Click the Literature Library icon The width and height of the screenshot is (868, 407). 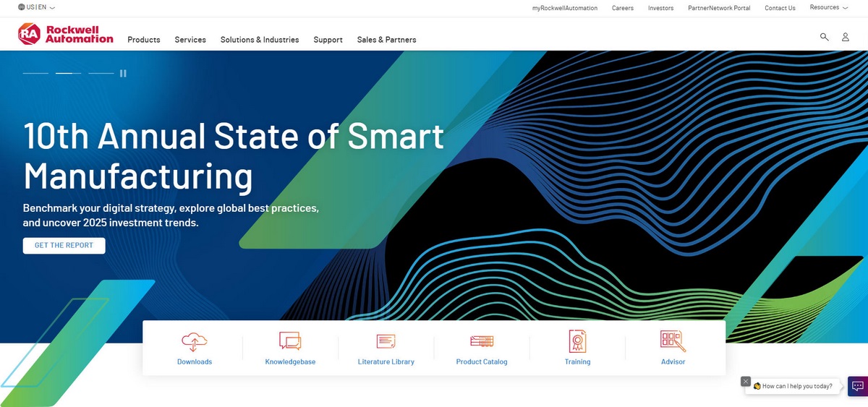[386, 341]
